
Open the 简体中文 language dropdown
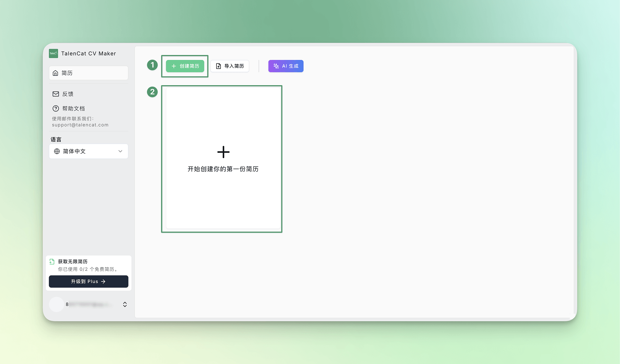click(x=88, y=151)
